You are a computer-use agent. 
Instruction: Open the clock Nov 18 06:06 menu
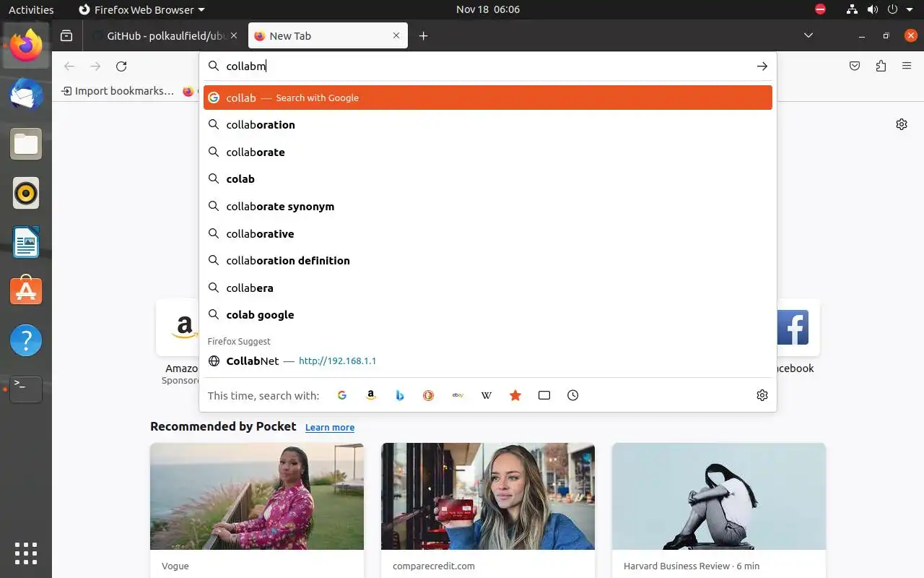[x=488, y=9]
